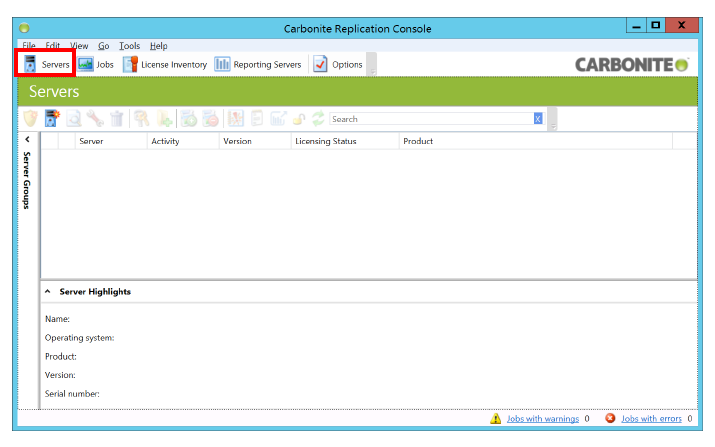The height and width of the screenshot is (447, 715).
Task: Sort by the Server column header
Action: [x=111, y=141]
